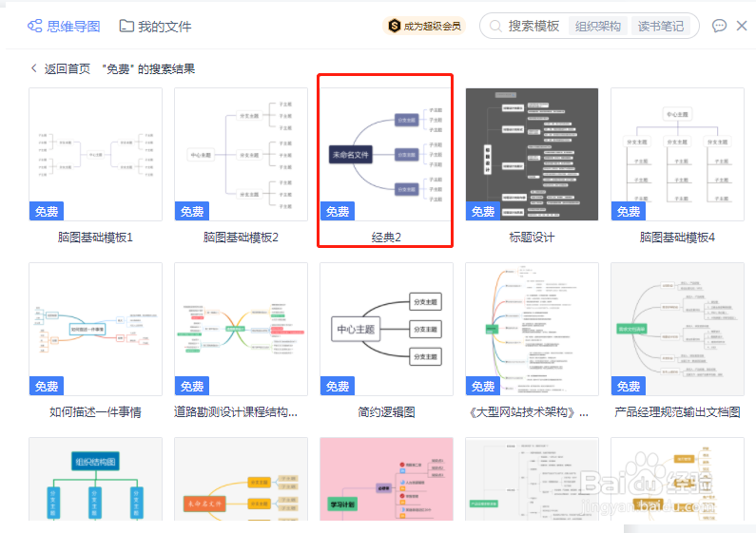Click 免费 badge on 脑图基础模板1
The image size is (756, 533).
point(47,212)
